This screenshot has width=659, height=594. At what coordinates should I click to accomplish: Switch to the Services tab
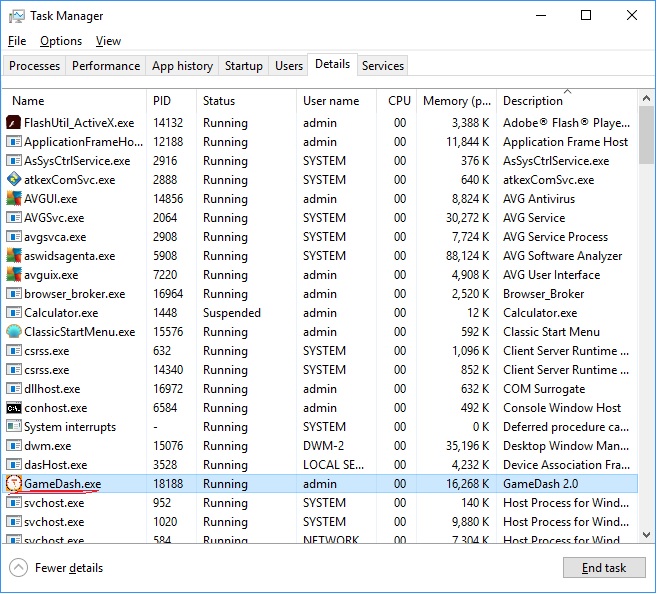click(383, 66)
